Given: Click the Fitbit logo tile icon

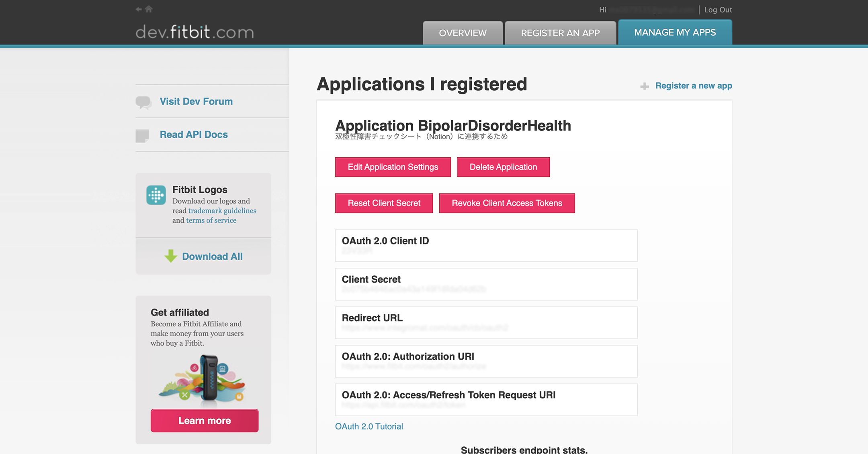Looking at the screenshot, I should [x=156, y=195].
